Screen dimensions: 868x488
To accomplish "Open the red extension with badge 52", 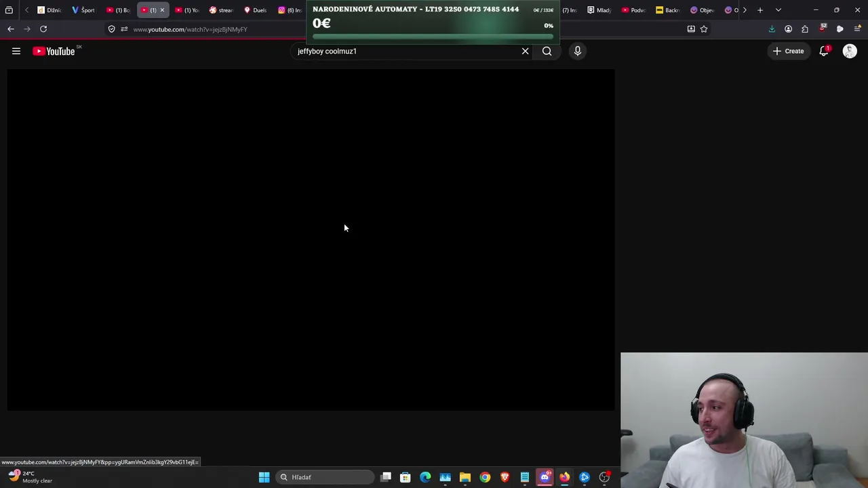I will pos(823,29).
